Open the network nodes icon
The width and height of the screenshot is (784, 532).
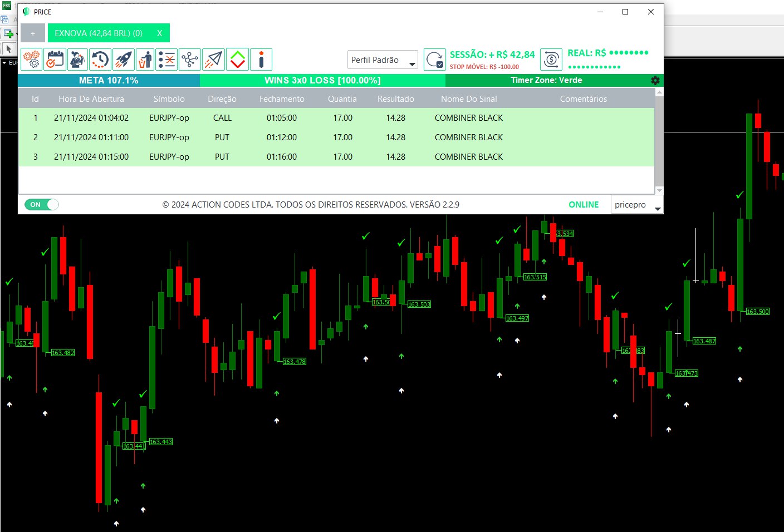(190, 60)
